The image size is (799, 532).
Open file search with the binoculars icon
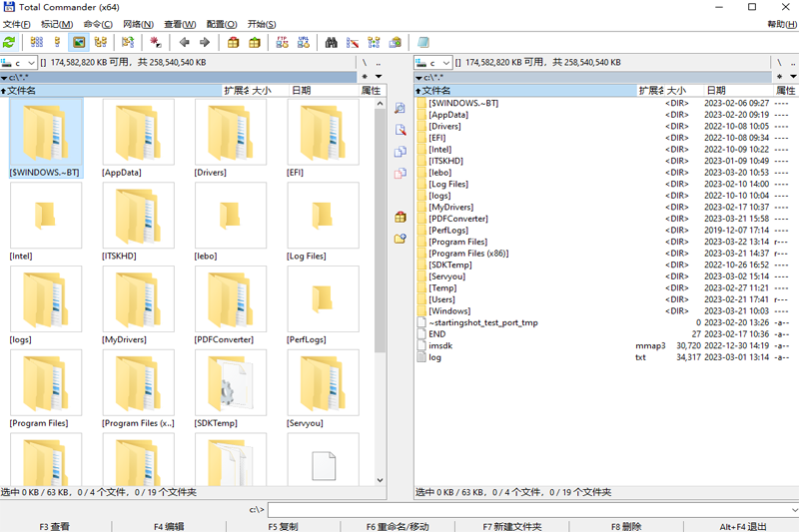point(331,42)
